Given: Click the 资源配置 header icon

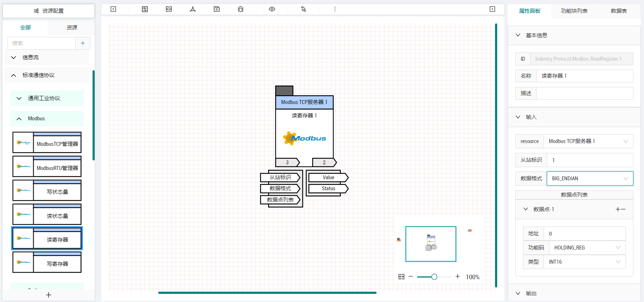Looking at the screenshot, I should [36, 11].
